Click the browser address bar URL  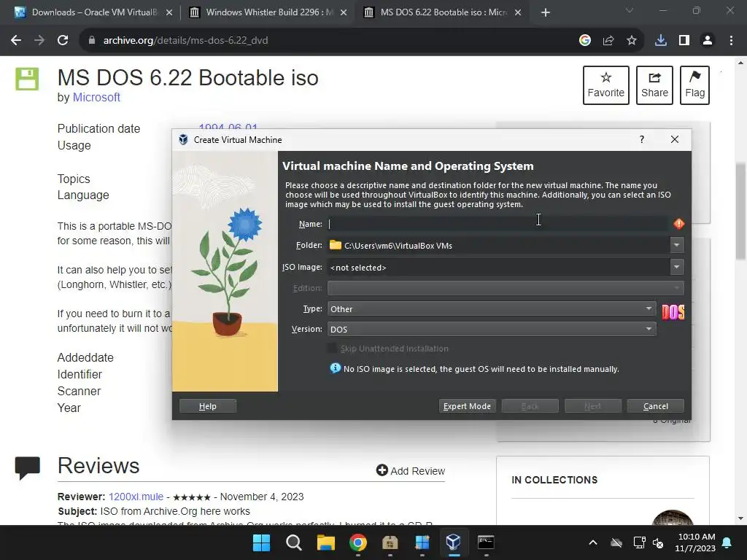tap(186, 41)
